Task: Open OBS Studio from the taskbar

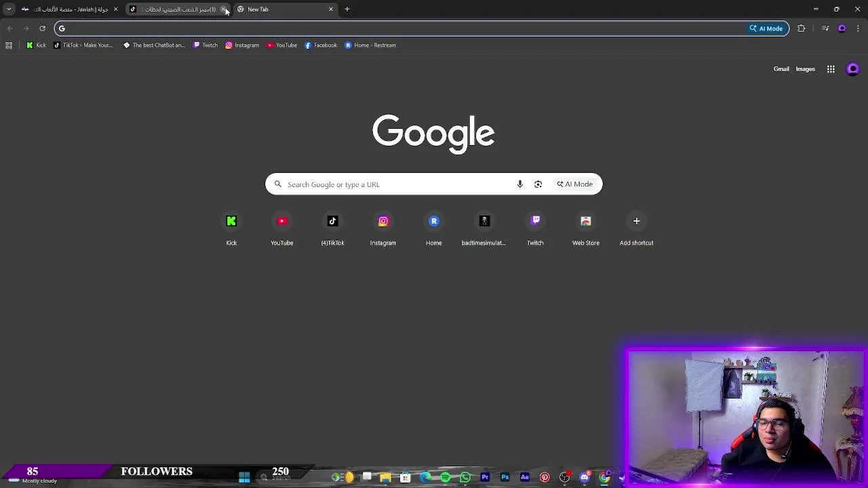Action: (564, 478)
